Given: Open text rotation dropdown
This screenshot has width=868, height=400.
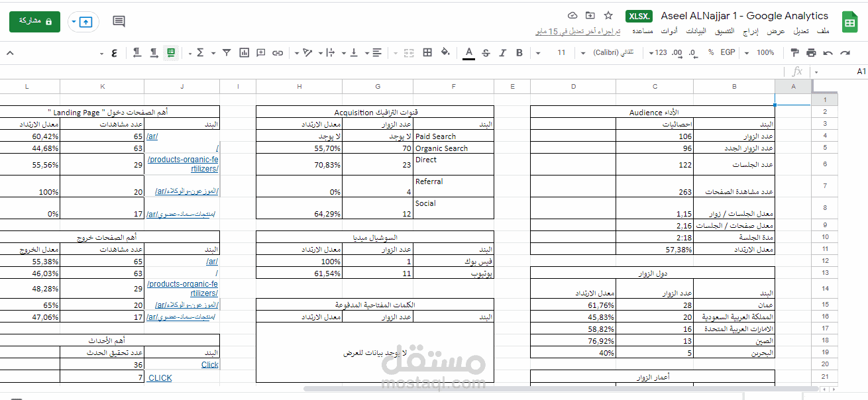Looking at the screenshot, I should pyautogui.click(x=303, y=52).
